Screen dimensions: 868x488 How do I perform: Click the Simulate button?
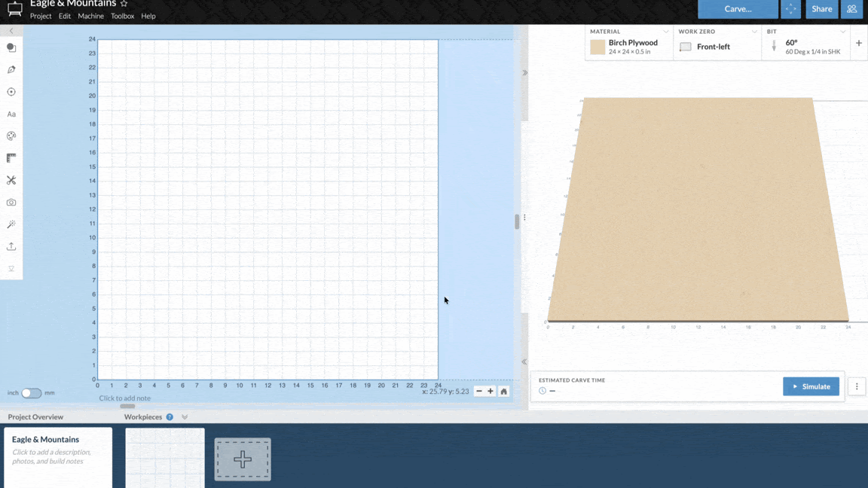pyautogui.click(x=811, y=387)
